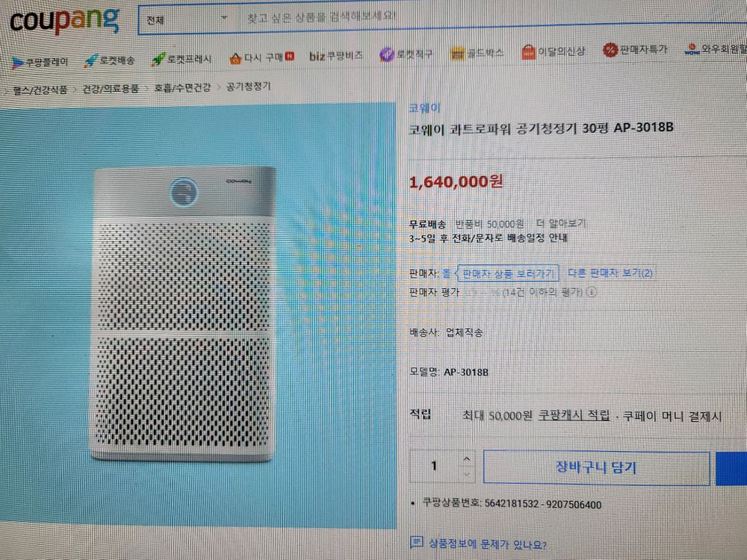Screen dimensions: 747x560
Task: Open 다시 구매 basket icon
Action: 235,58
